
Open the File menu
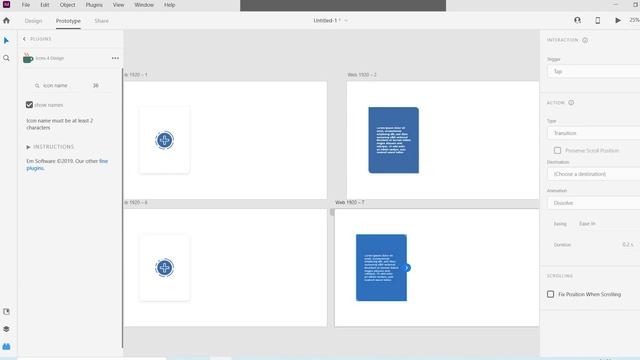(26, 5)
